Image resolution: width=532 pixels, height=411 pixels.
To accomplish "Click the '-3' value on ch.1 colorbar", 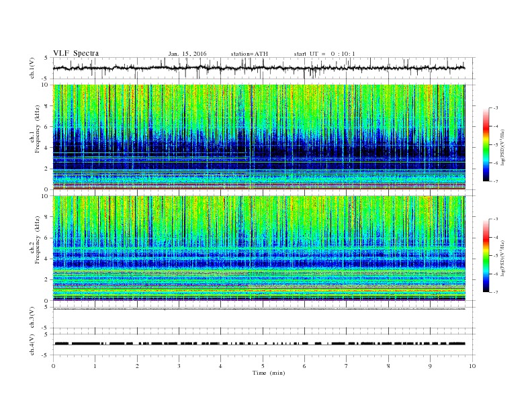I will [496, 108].
